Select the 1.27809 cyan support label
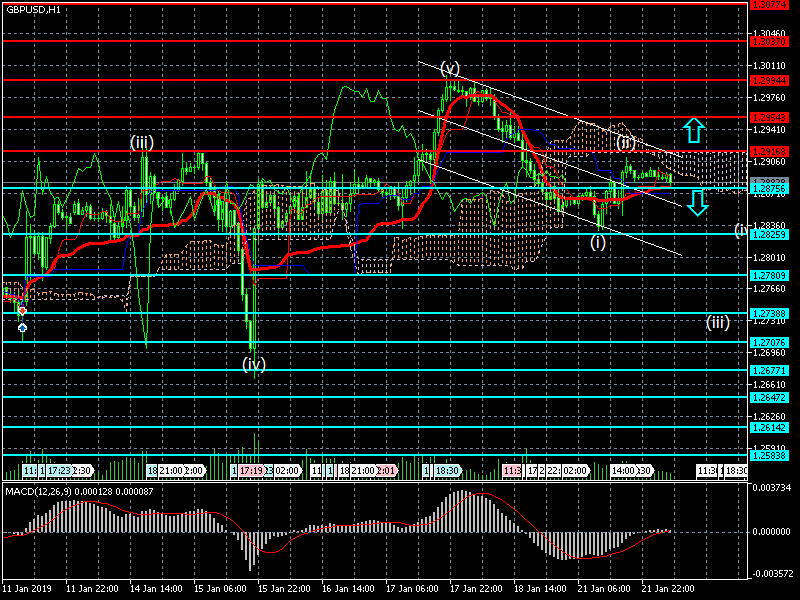Screen dimensions: 800x600 point(773,275)
